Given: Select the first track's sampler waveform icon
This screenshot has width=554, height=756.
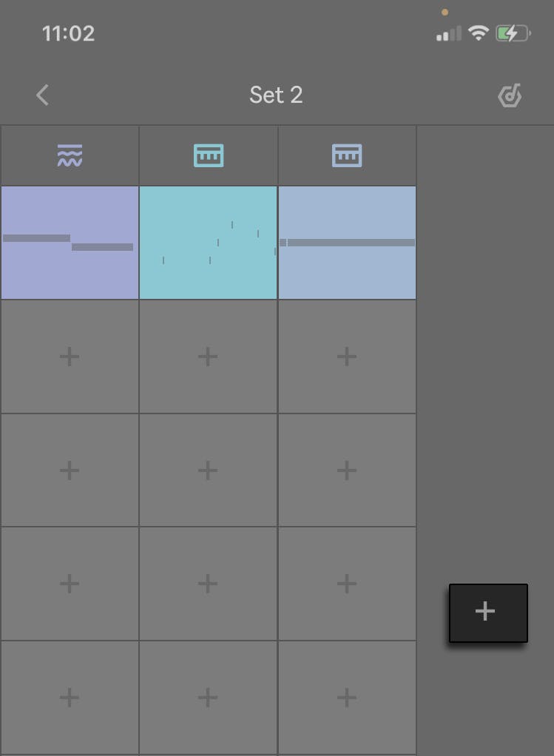Looking at the screenshot, I should pos(69,155).
